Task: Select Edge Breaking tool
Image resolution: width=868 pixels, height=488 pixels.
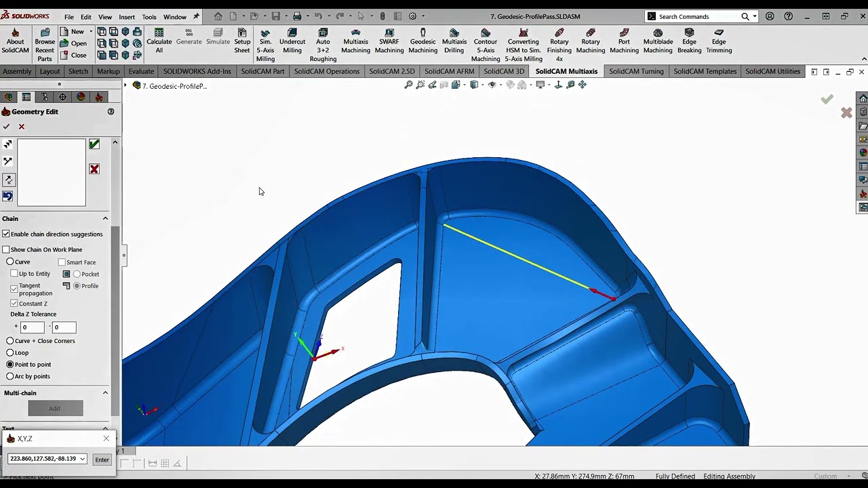Action: (689, 41)
